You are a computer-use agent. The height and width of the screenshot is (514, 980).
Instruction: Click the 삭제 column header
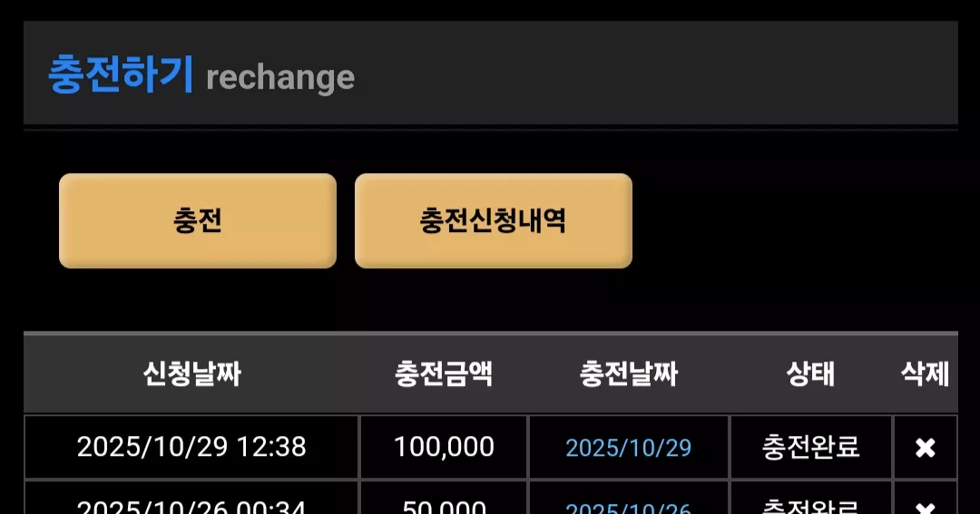point(925,374)
